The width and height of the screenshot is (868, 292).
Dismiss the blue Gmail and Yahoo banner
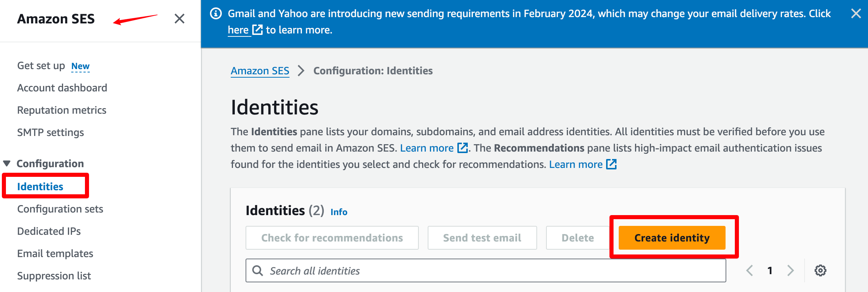point(856,14)
